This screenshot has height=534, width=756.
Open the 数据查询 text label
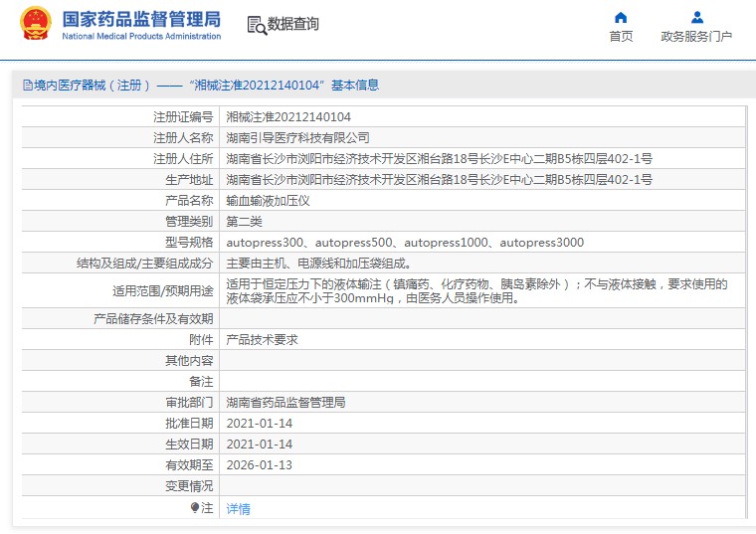click(x=292, y=24)
